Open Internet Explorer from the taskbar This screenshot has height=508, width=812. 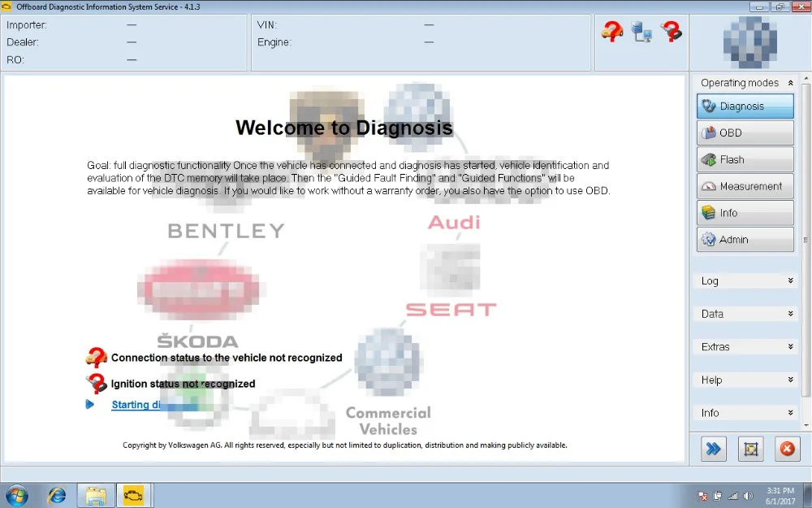[x=57, y=496]
